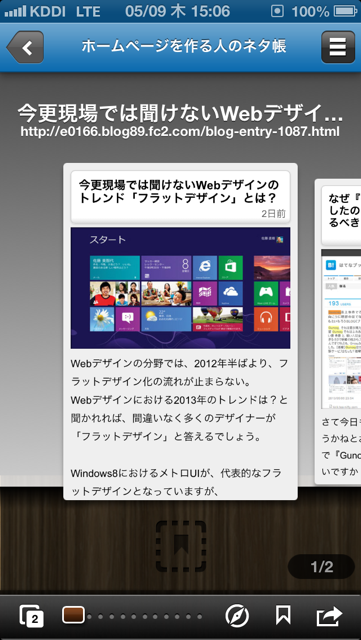The height and width of the screenshot is (640, 361).
Task: Tap the page dots indicator row
Action: 144,616
